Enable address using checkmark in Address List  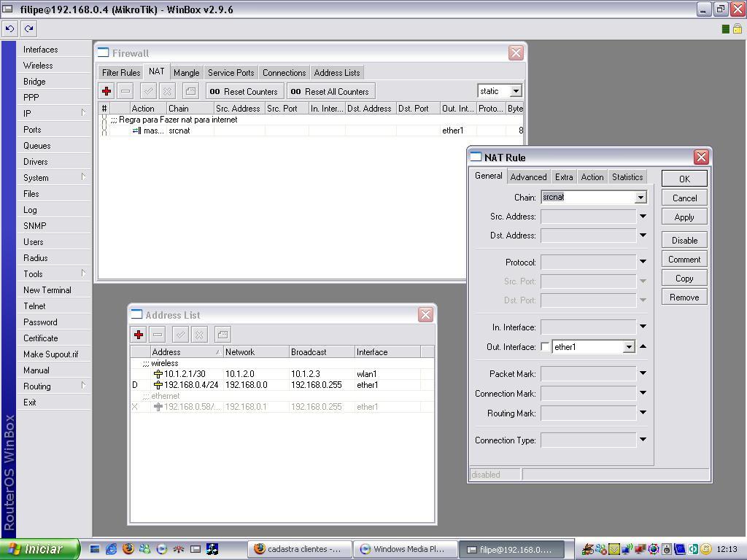point(181,334)
